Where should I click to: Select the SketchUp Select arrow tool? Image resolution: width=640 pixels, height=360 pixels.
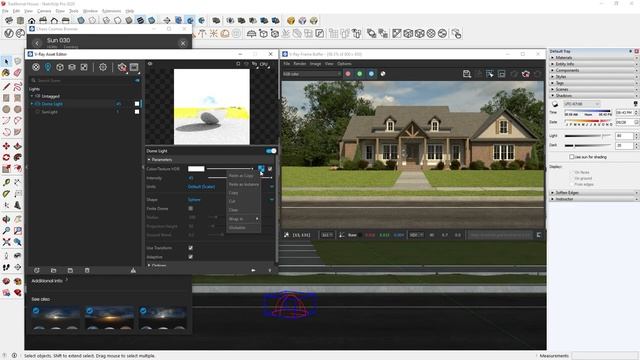coord(6,62)
